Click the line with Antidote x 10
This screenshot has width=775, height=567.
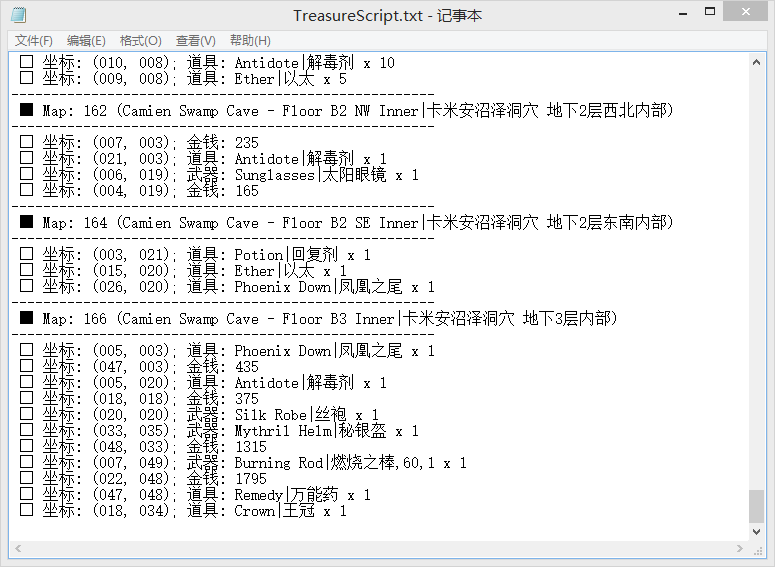[207, 63]
